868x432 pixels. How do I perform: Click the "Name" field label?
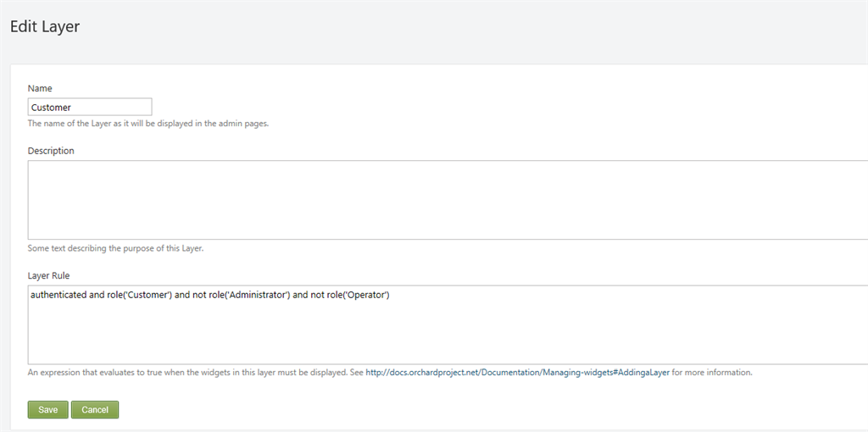(40, 88)
